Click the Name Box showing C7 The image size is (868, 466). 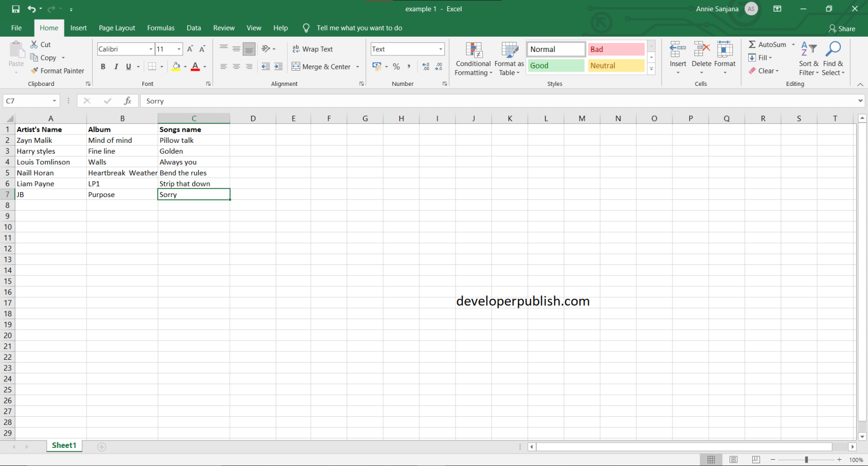click(x=27, y=101)
